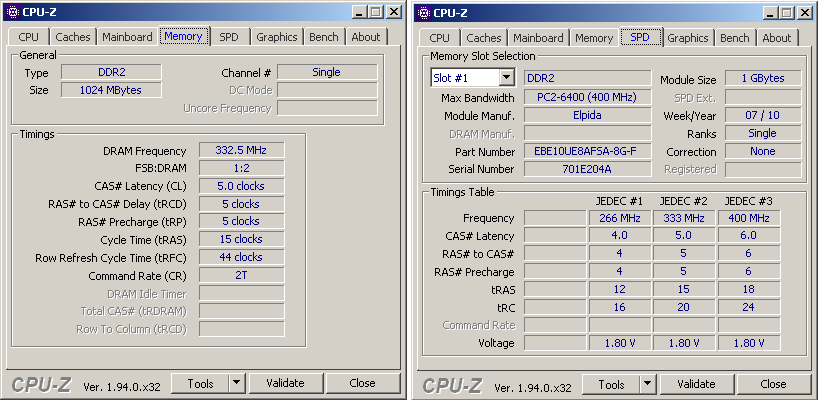Click the 333 MHz JEDEC #2 frequency cell
Viewport: 819px width, 400px height.
point(684,218)
